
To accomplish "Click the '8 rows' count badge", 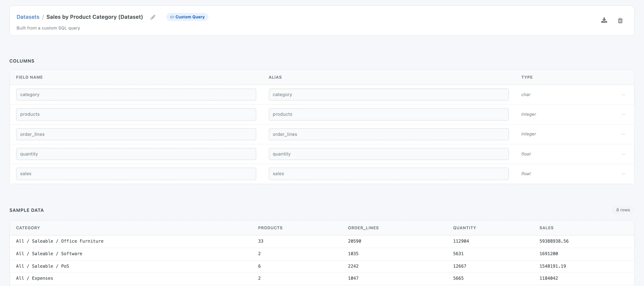I will [623, 210].
